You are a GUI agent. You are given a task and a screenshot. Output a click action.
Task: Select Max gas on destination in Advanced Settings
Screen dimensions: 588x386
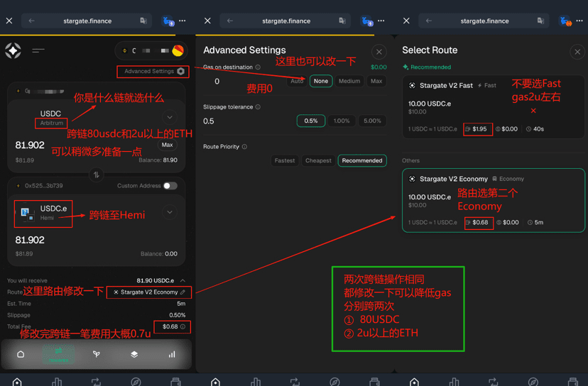pos(376,81)
